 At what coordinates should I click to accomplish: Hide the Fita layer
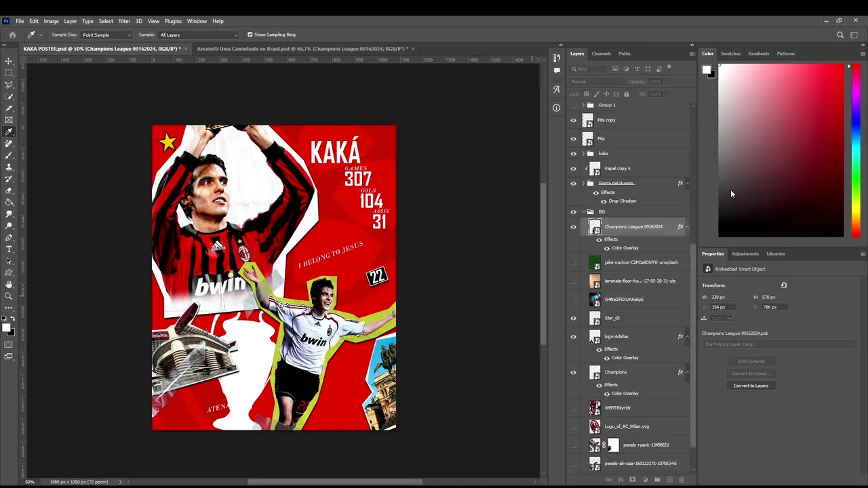[574, 139]
